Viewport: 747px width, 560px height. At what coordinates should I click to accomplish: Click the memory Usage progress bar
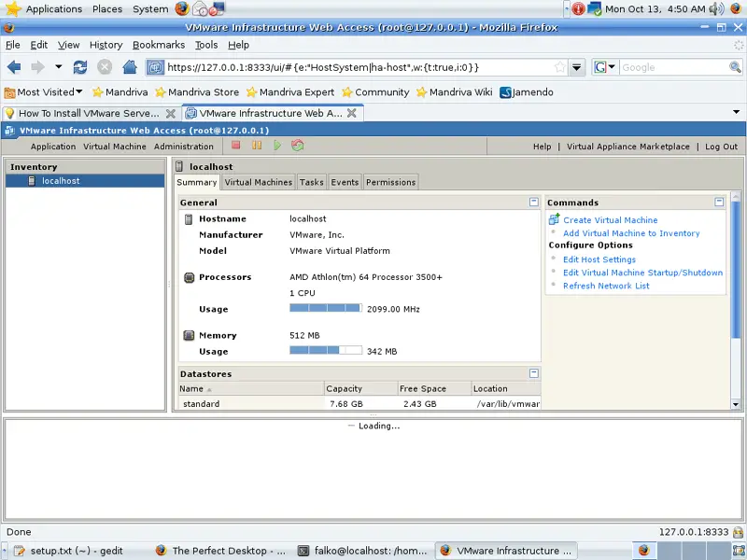[x=326, y=351]
